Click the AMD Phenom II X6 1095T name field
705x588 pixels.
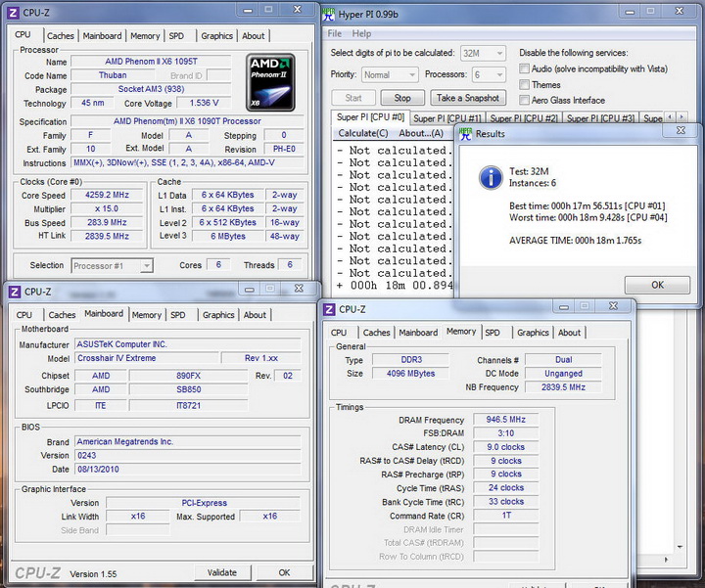click(x=151, y=62)
